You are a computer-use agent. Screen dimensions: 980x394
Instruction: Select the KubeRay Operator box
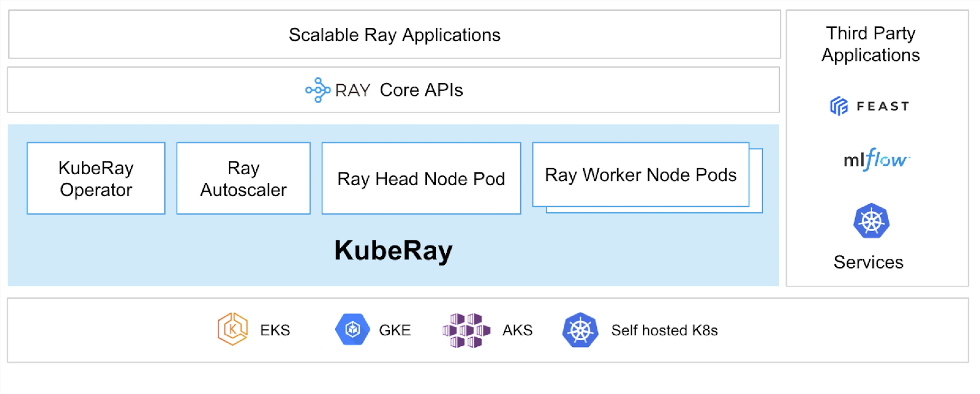pyautogui.click(x=96, y=178)
